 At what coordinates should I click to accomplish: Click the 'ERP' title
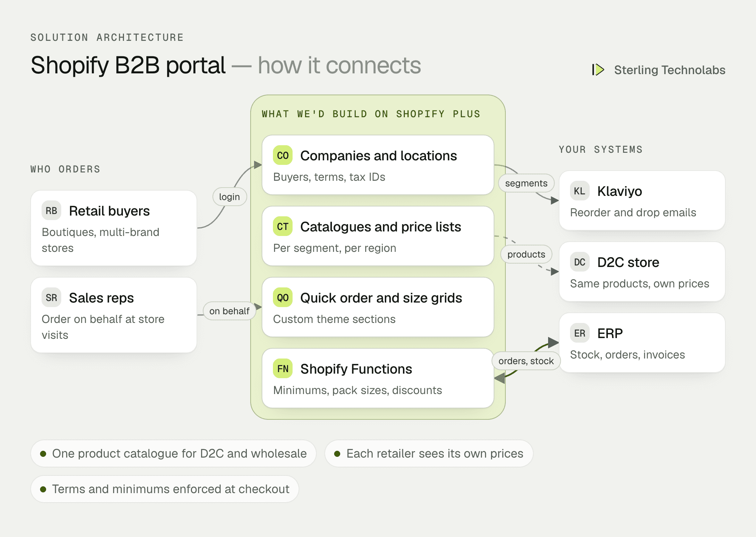[610, 333]
